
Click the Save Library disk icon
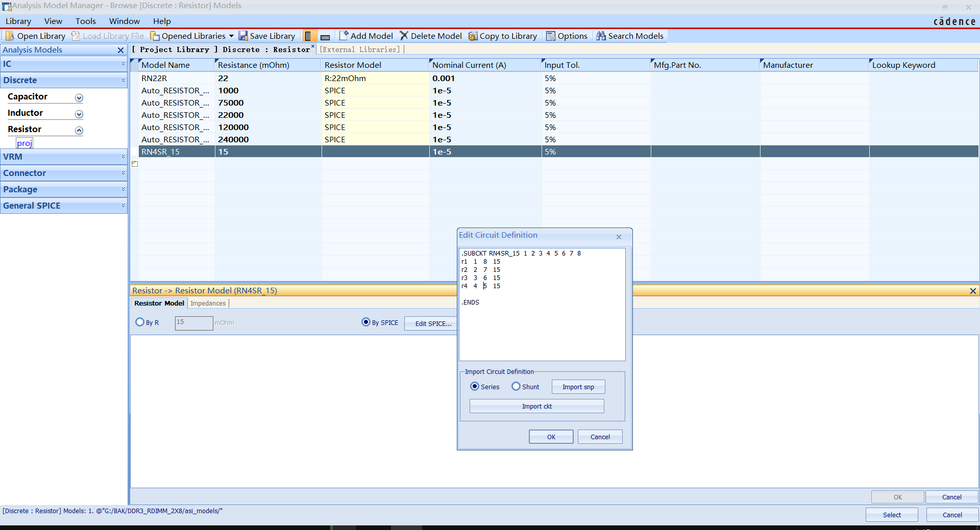tap(243, 36)
